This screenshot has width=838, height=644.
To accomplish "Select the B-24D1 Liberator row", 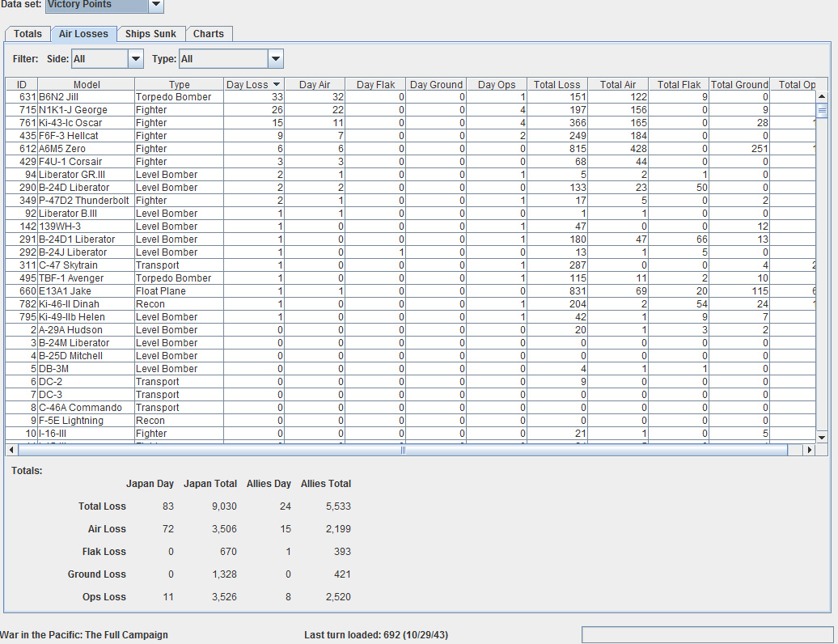I will (410, 239).
